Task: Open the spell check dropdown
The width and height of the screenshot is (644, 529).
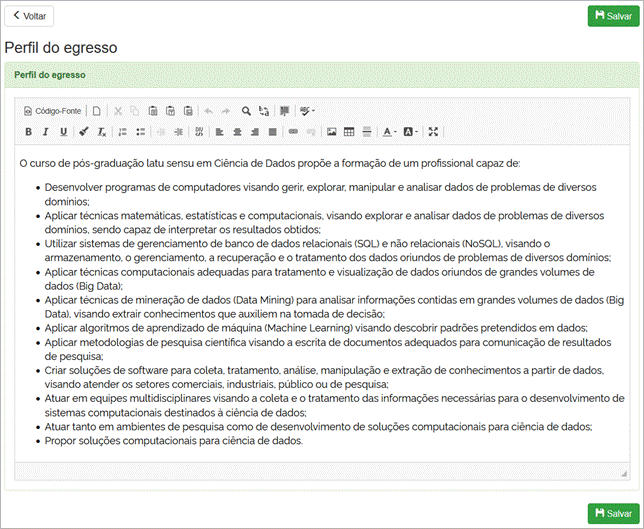Action: (307, 111)
